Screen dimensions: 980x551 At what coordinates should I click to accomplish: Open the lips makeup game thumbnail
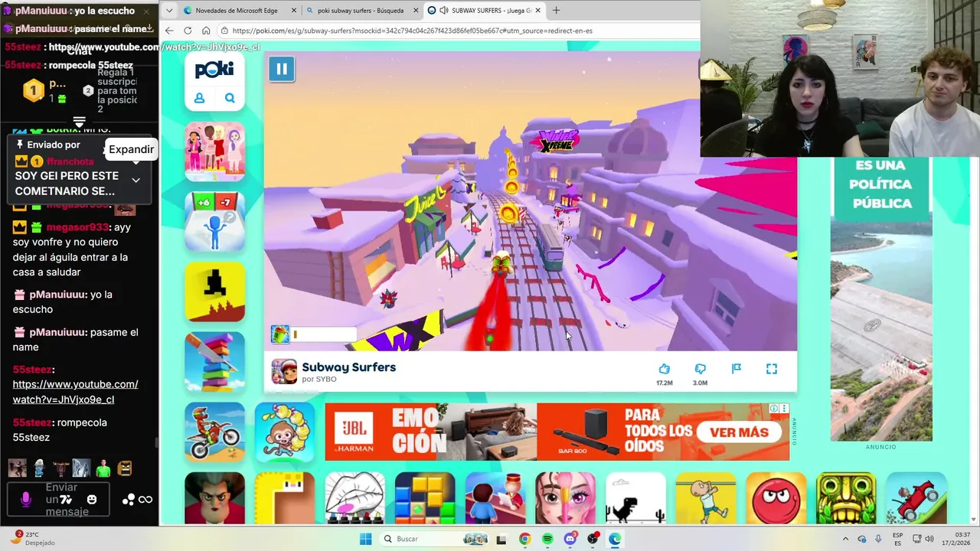[x=354, y=498]
